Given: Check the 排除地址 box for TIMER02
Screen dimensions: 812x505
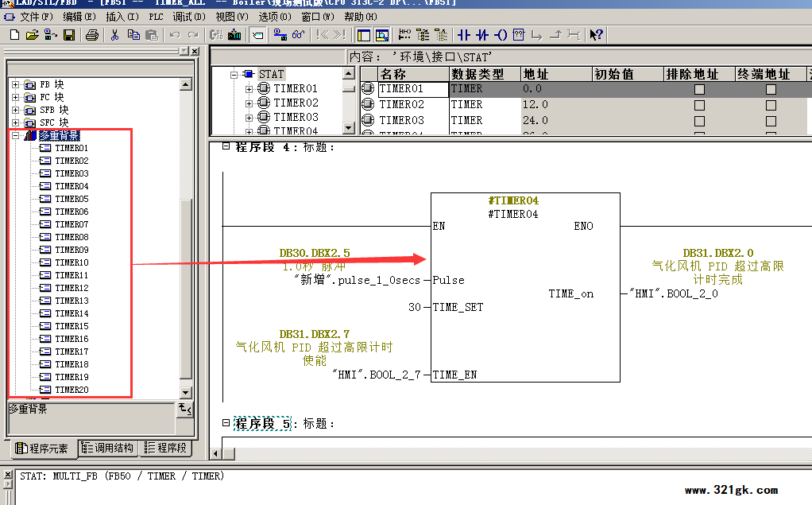Looking at the screenshot, I should [x=699, y=105].
